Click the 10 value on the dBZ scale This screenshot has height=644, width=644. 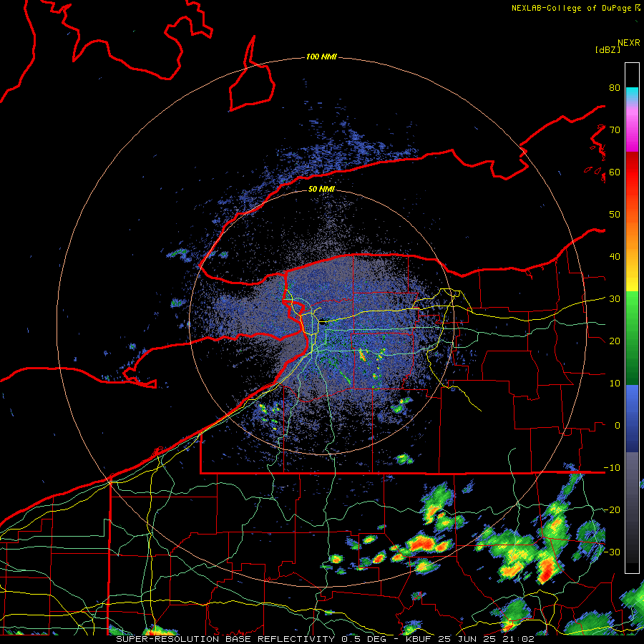615,384
